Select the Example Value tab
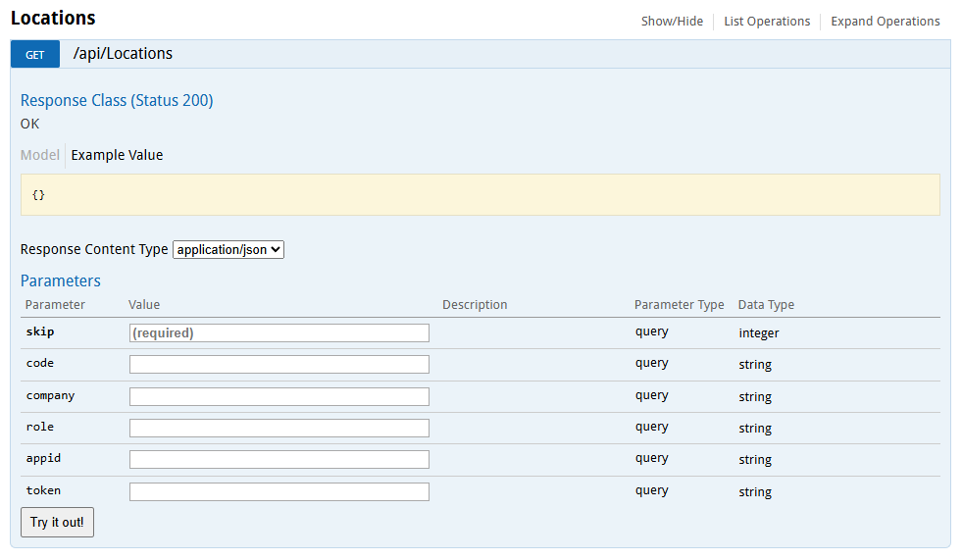 pos(117,155)
